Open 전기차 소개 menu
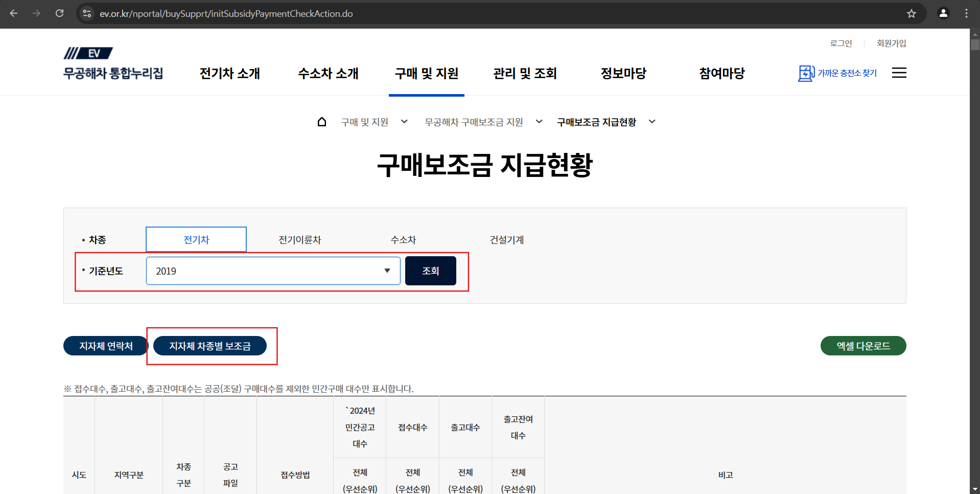Image resolution: width=980 pixels, height=494 pixels. click(x=230, y=73)
